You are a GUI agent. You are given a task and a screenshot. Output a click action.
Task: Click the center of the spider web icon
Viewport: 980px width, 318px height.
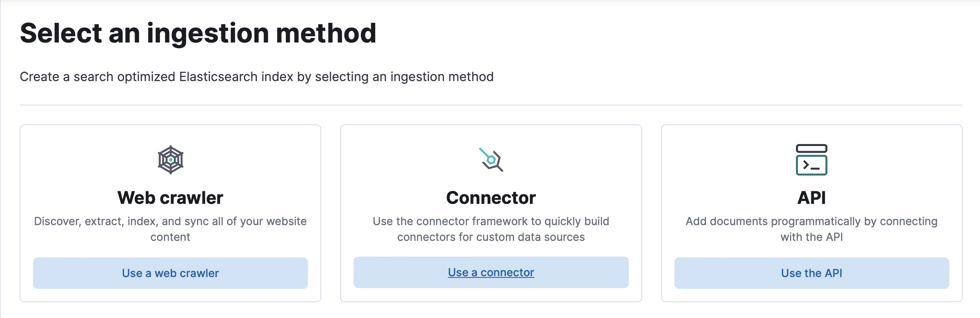pos(171,159)
